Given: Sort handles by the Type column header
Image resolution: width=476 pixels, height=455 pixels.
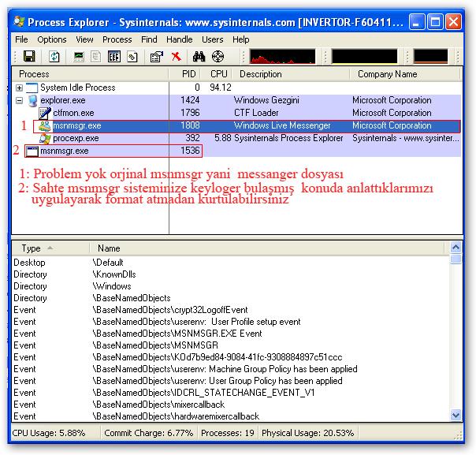Looking at the screenshot, I should tap(50, 248).
